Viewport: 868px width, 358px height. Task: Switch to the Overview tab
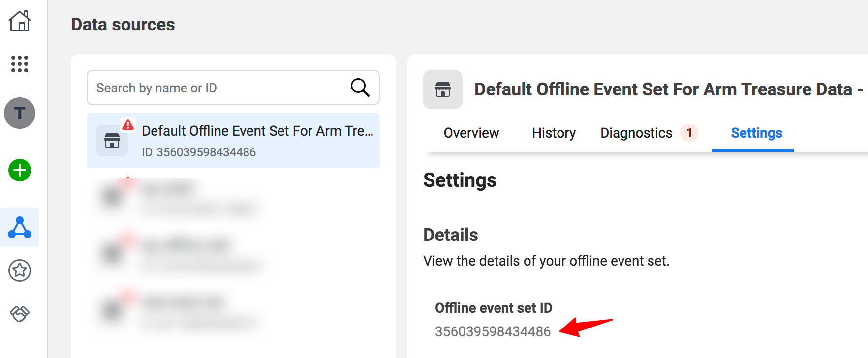[x=471, y=133]
